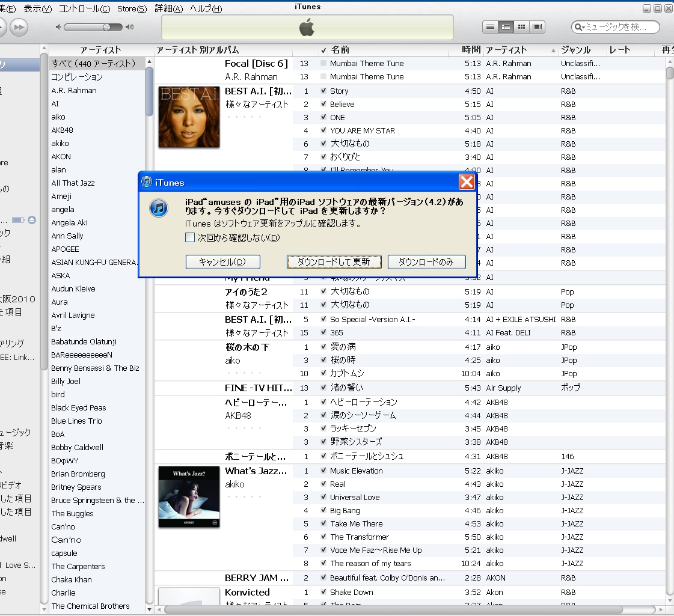
Task: Switch to Cover Flow view icon
Action: [537, 26]
